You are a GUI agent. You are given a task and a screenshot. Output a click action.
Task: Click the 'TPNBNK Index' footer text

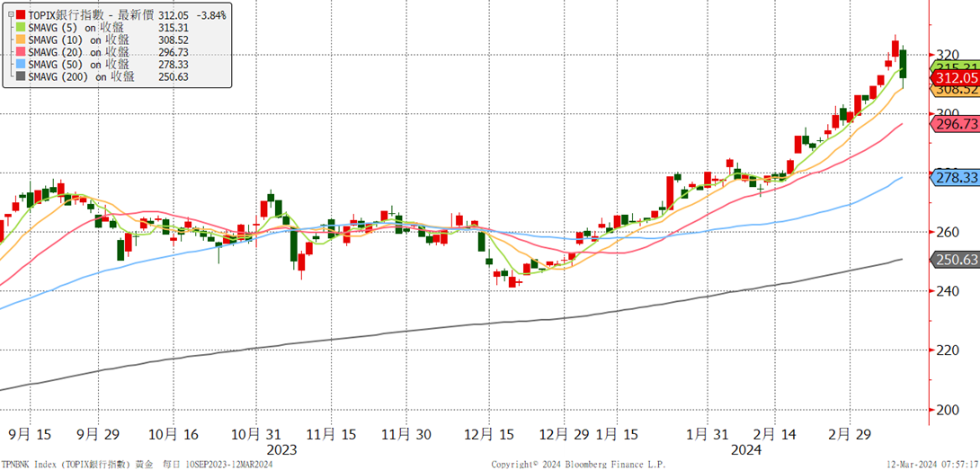point(30,465)
